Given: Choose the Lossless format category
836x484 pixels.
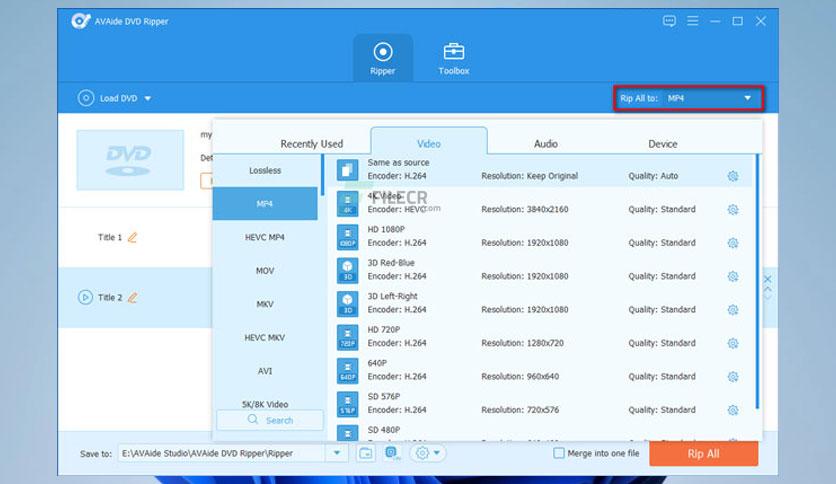Looking at the screenshot, I should coord(265,171).
